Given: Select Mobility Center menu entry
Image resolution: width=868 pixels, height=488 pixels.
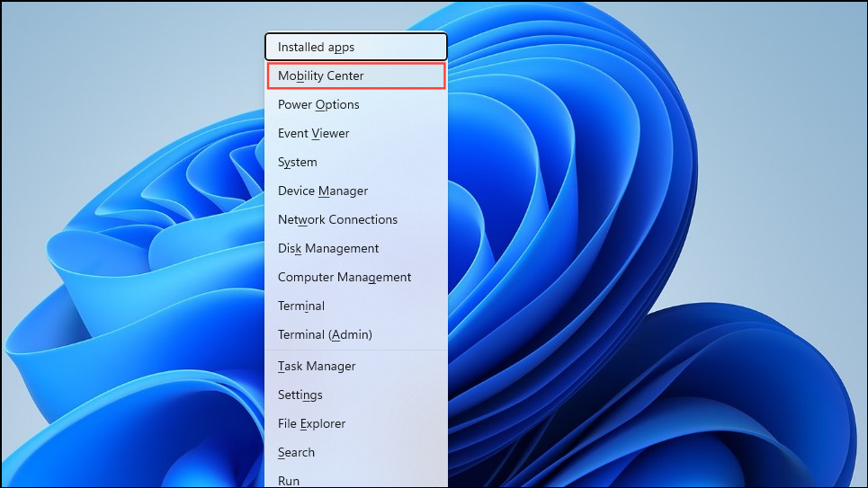Looking at the screenshot, I should [356, 75].
